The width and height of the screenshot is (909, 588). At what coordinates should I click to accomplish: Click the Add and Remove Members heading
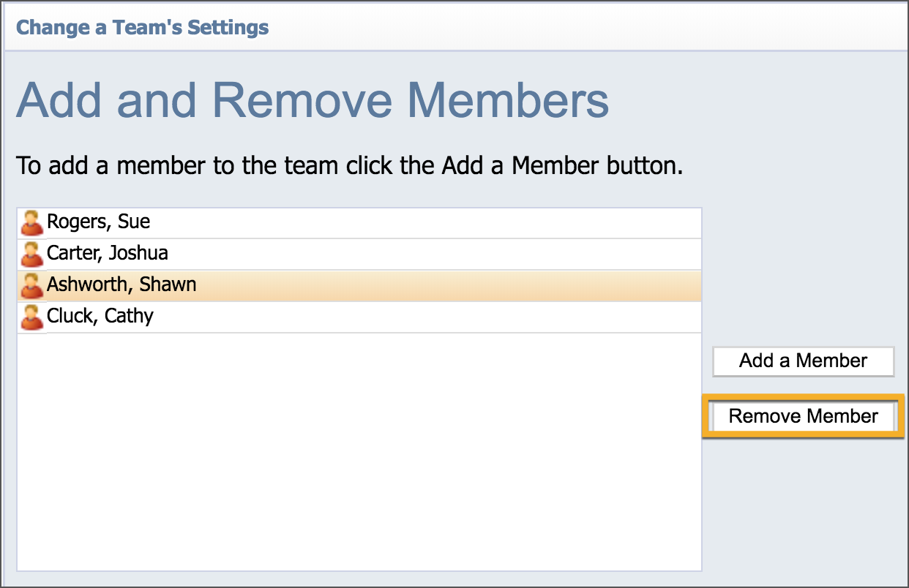click(313, 100)
